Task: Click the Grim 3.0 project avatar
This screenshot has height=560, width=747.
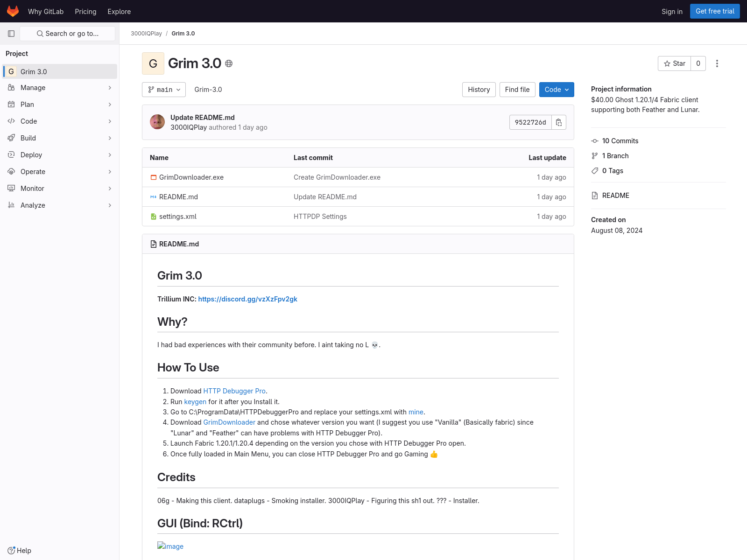Action: 153,63
